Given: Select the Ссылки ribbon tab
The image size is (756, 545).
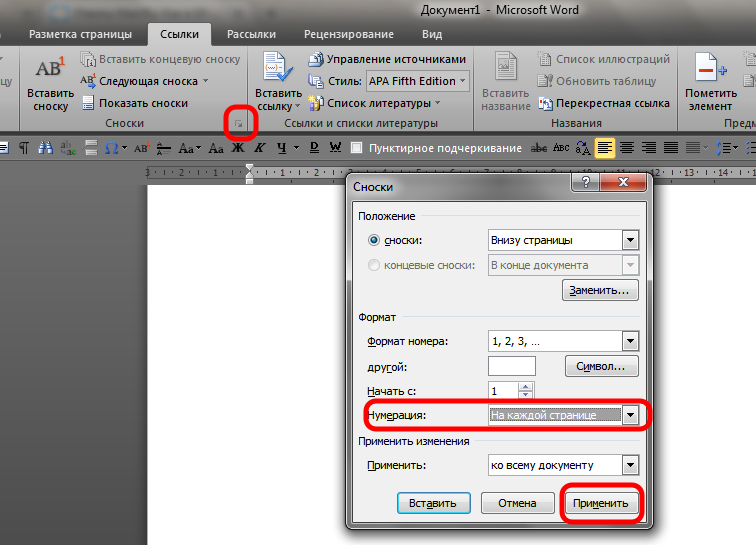Looking at the screenshot, I should point(179,34).
